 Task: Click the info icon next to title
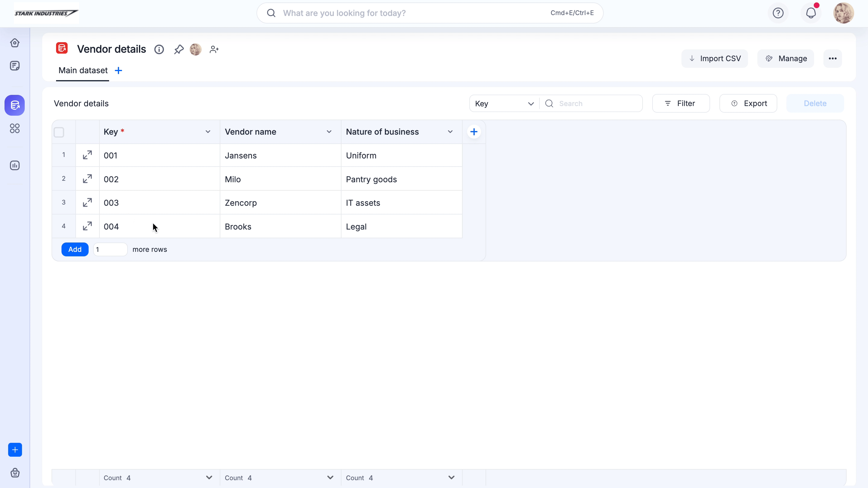(159, 49)
